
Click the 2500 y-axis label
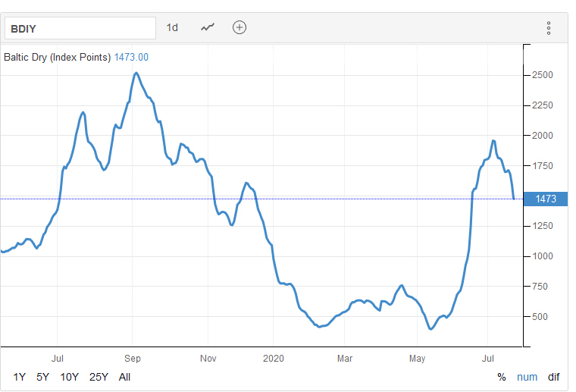click(542, 75)
